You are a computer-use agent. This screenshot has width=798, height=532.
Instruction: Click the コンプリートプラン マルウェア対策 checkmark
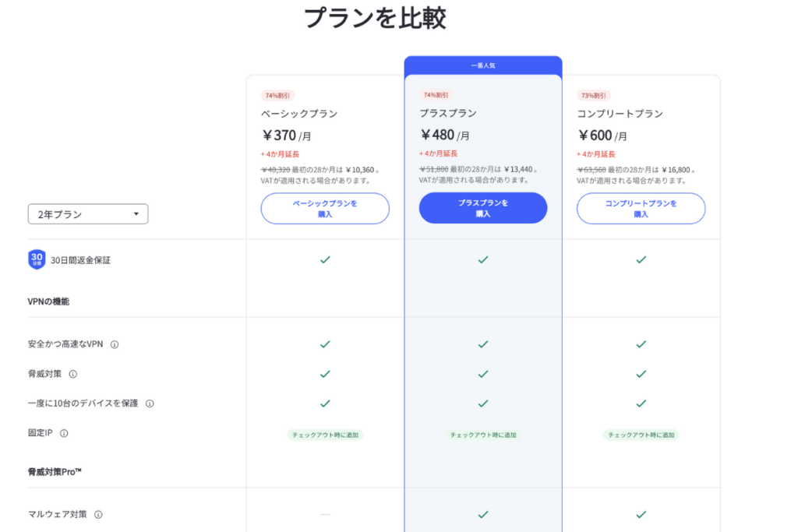[x=641, y=514]
